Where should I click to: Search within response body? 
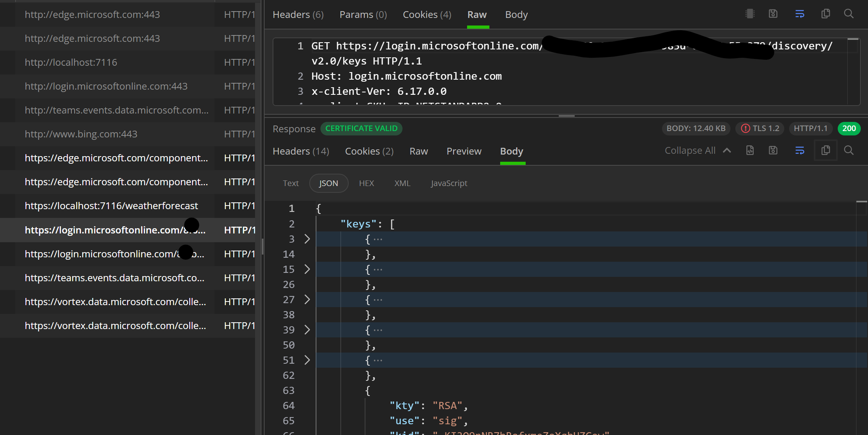849,151
